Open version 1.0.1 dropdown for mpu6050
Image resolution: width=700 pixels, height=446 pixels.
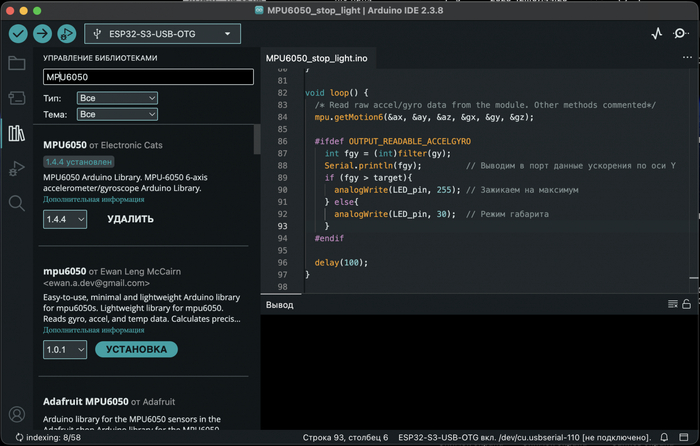click(x=65, y=350)
